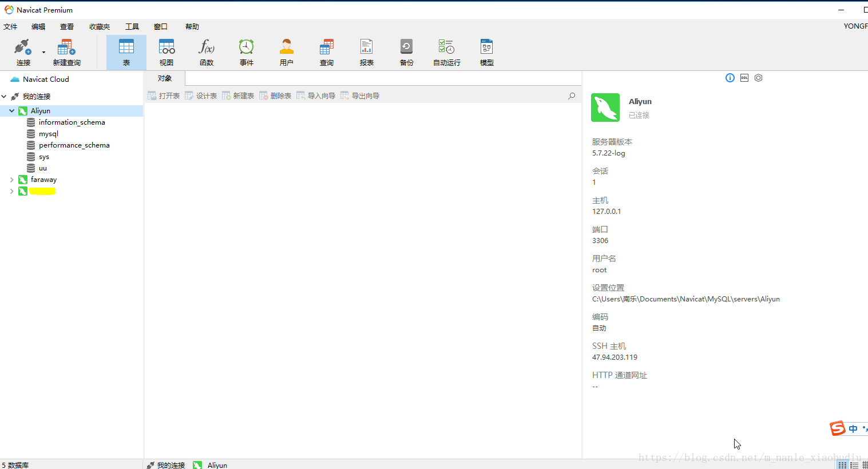868x469 pixels.
Task: Select the Function (函数) toolbar icon
Action: (x=207, y=52)
